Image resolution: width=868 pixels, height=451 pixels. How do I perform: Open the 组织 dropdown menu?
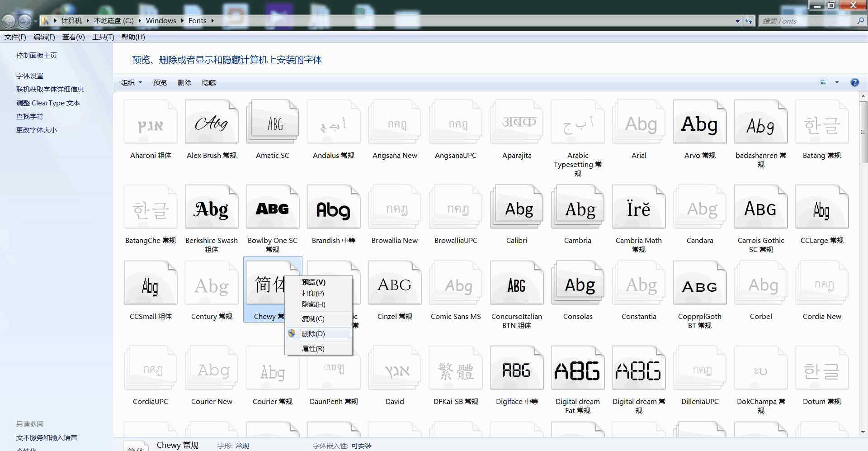pos(132,82)
